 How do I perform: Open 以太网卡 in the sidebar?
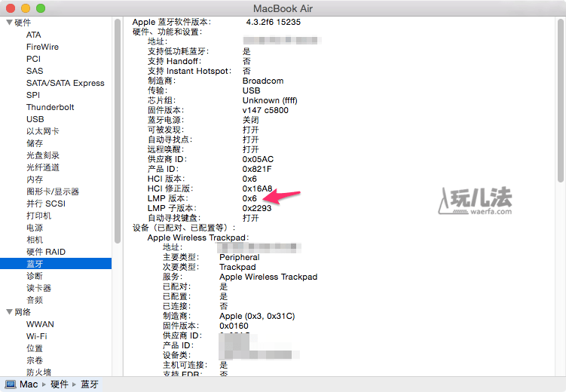(43, 131)
